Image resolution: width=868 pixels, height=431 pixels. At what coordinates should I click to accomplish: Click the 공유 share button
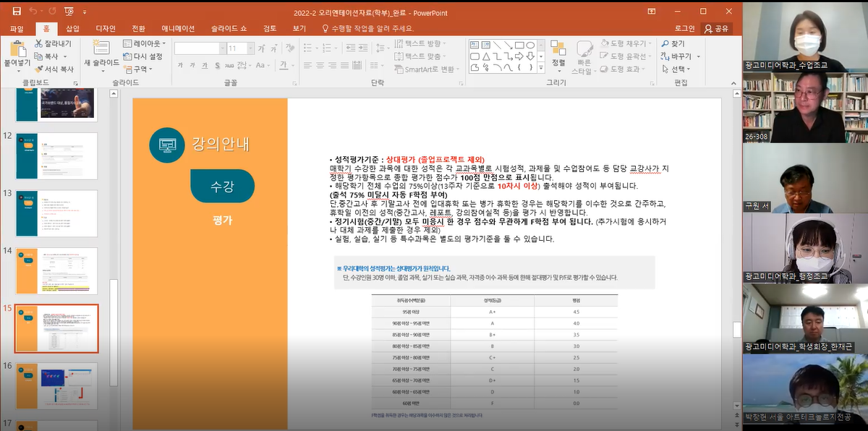[715, 29]
